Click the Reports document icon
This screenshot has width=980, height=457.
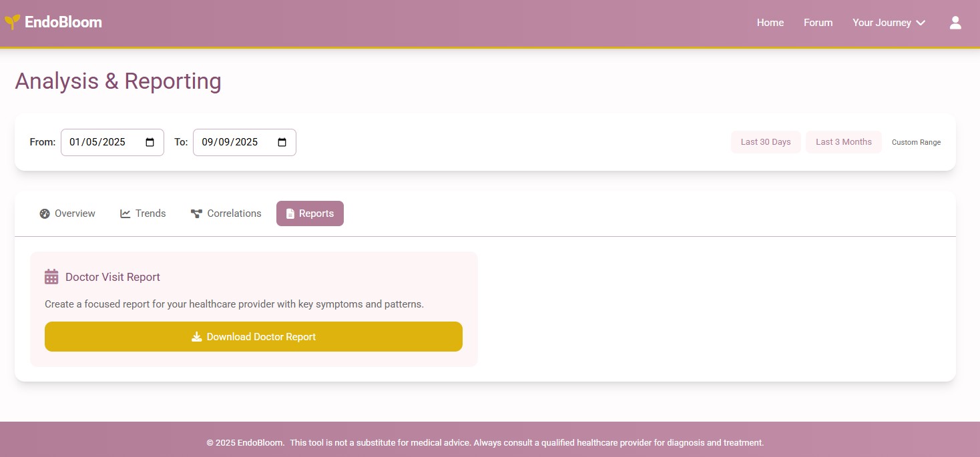(x=290, y=213)
